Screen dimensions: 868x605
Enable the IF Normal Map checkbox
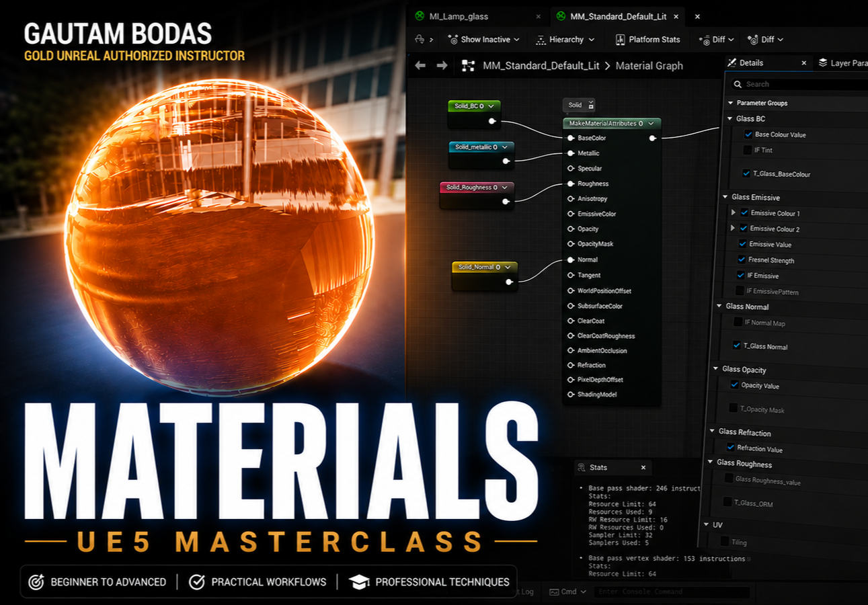(x=738, y=322)
